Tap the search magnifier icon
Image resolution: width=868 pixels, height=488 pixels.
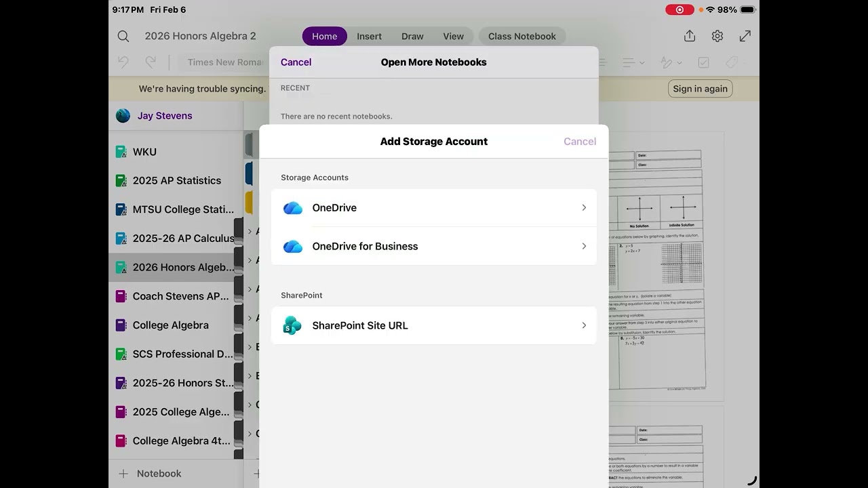[123, 36]
